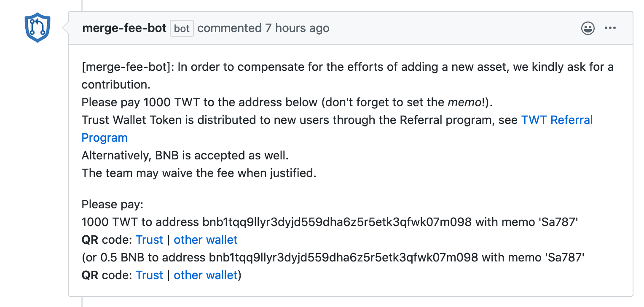Open the TWT Referral Program link

point(557,120)
